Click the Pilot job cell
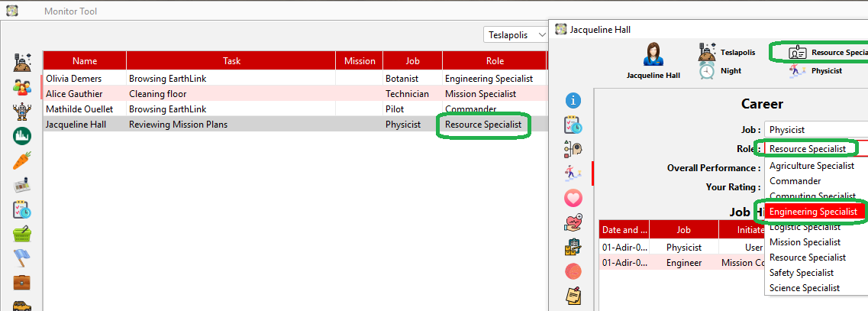 [412, 109]
